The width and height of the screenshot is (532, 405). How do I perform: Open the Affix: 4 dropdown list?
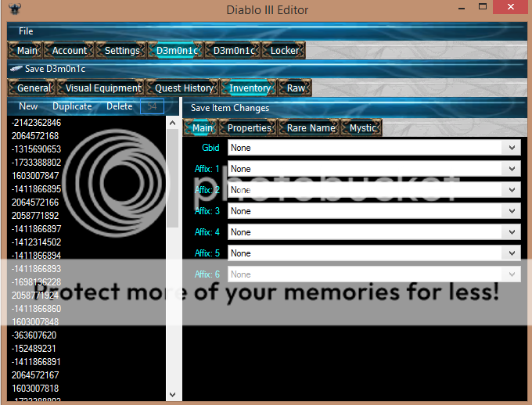[512, 232]
